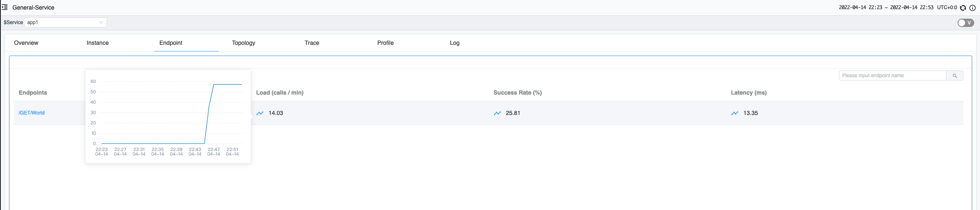Click the endpoint search magnifier icon
This screenshot has width=980, height=210.
(955, 76)
